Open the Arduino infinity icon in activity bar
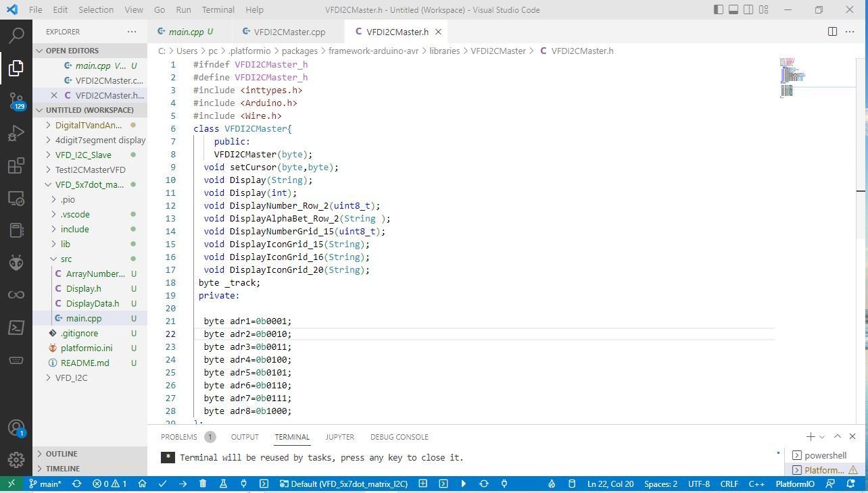The height and width of the screenshot is (493, 868). coord(16,295)
